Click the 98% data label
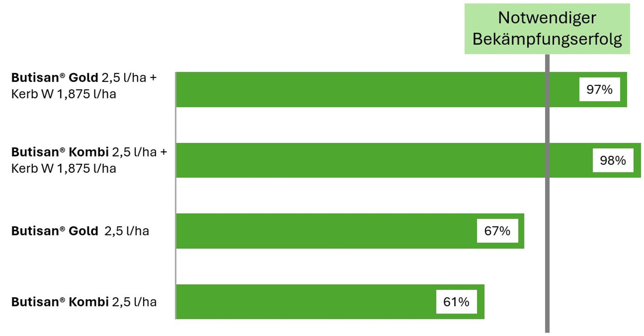644x336 pixels. pyautogui.click(x=613, y=160)
